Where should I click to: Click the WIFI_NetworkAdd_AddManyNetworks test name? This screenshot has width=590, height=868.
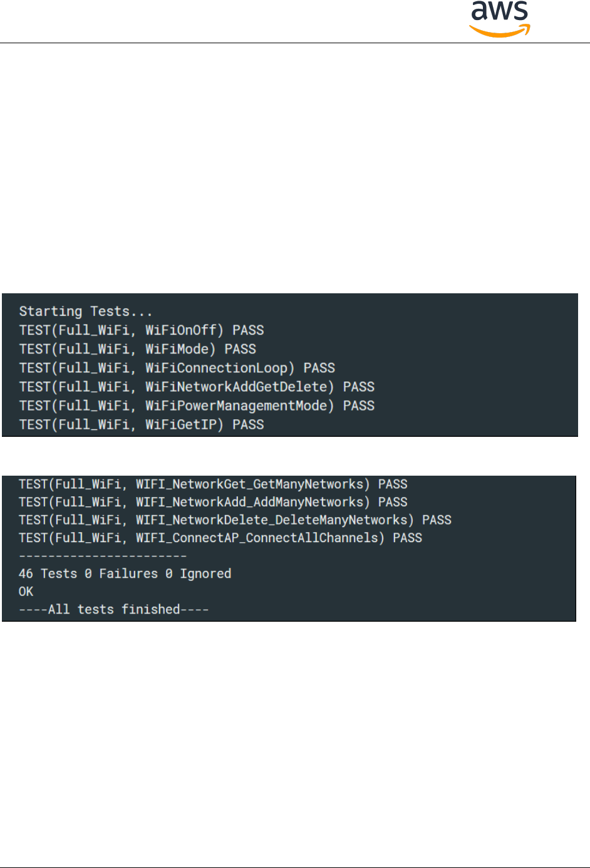(x=252, y=502)
